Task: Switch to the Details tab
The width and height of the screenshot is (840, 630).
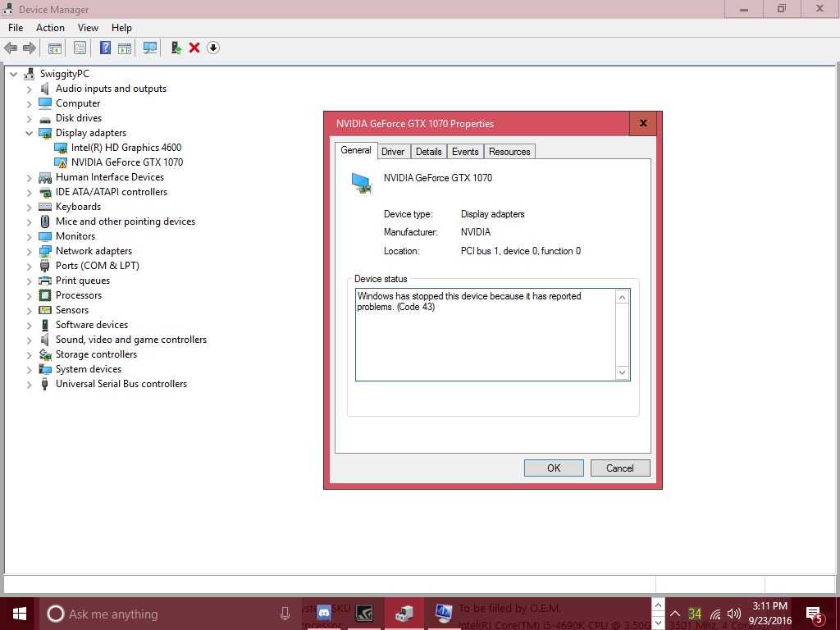Action: (x=428, y=152)
